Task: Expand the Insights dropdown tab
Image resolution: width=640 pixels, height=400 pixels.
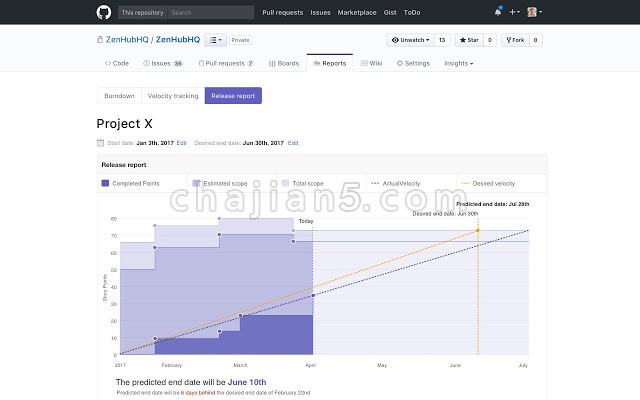Action: (x=458, y=63)
